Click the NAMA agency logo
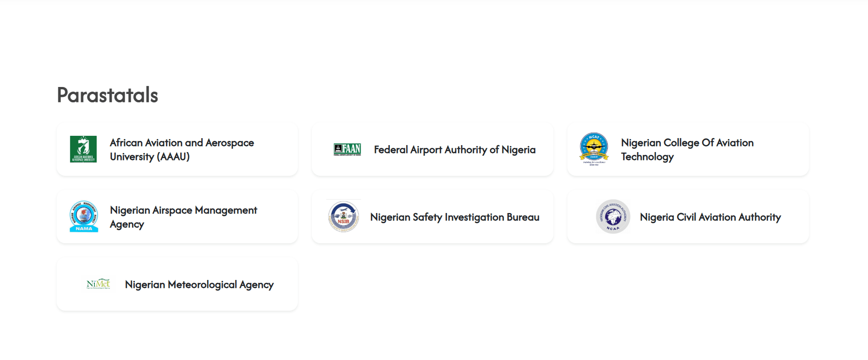Viewport: 868px width, 360px height. [x=84, y=217]
